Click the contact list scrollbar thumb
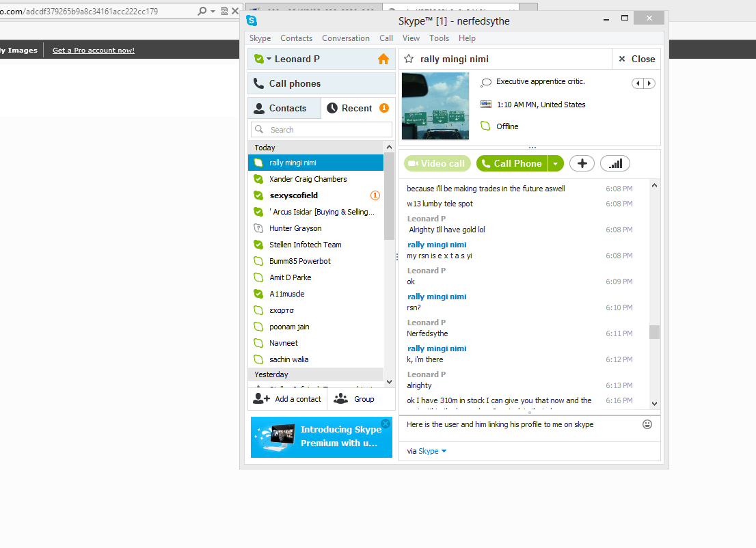The image size is (756, 548). point(389,197)
